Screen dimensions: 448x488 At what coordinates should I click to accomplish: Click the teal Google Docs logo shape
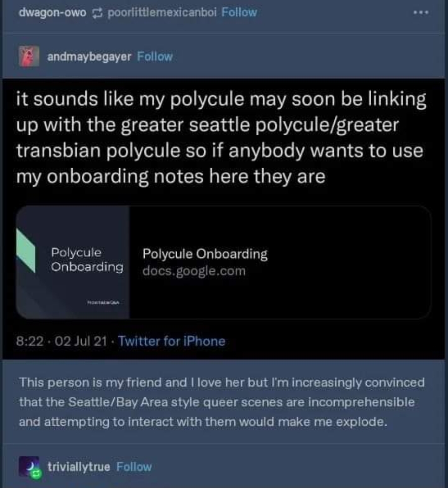click(26, 251)
